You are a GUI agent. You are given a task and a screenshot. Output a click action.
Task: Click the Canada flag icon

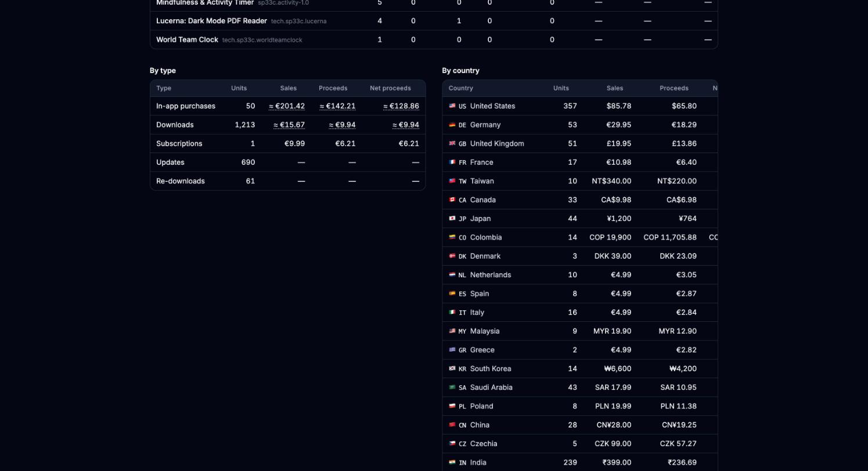click(452, 200)
